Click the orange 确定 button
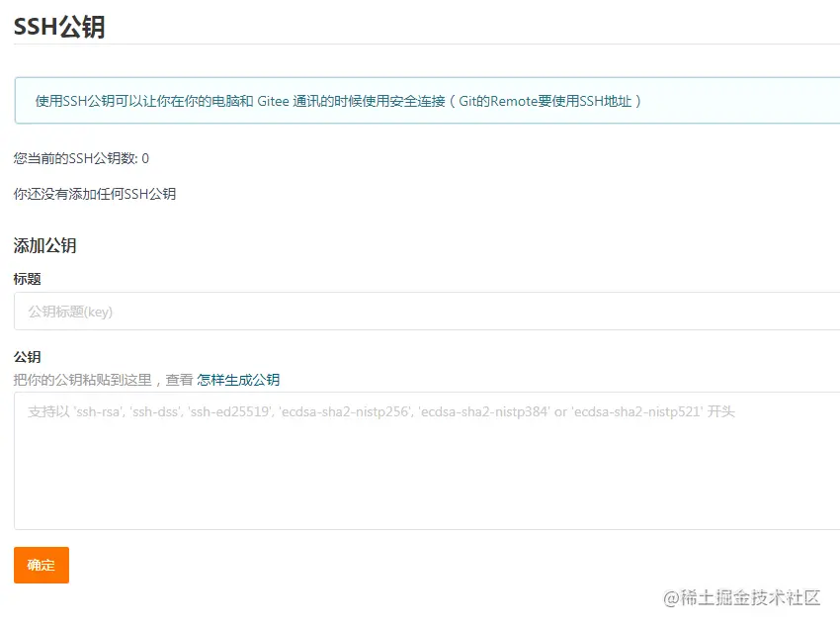 click(x=42, y=565)
